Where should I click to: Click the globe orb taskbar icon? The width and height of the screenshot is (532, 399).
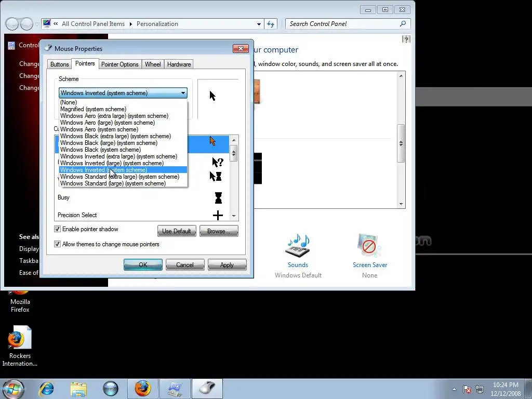(x=111, y=389)
